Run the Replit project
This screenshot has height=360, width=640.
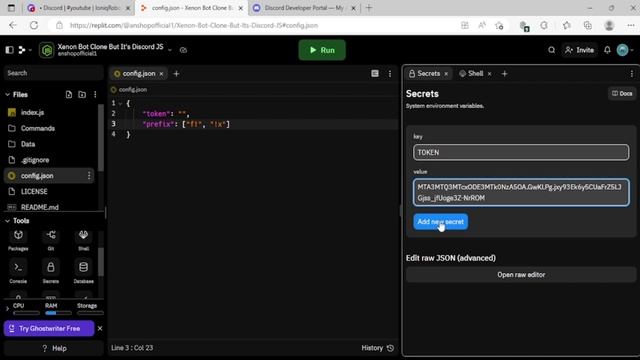(x=322, y=50)
